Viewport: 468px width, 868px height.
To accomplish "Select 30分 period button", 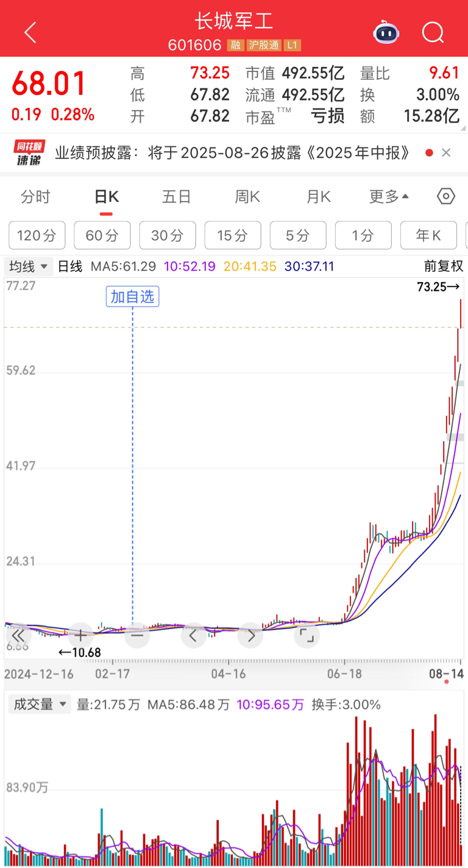I will 168,235.
